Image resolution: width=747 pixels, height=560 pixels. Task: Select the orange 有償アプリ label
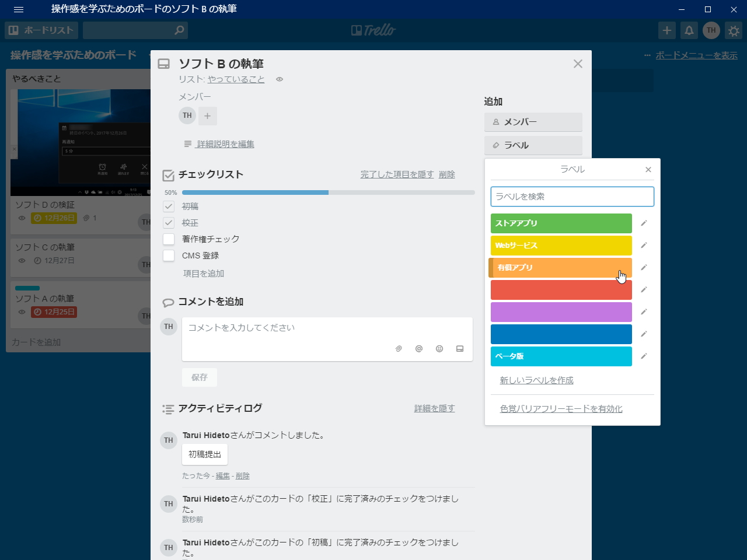(x=560, y=268)
